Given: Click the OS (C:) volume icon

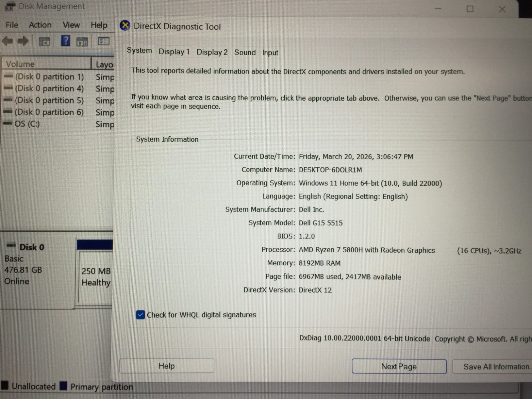Looking at the screenshot, I should (x=7, y=123).
